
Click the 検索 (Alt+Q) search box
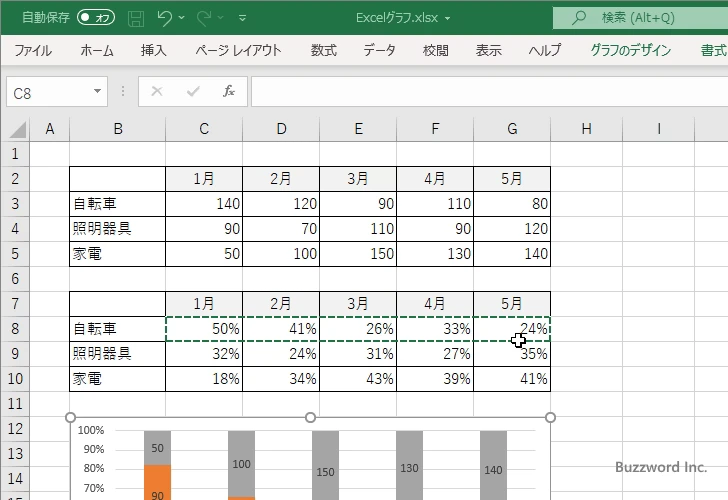pyautogui.click(x=640, y=18)
